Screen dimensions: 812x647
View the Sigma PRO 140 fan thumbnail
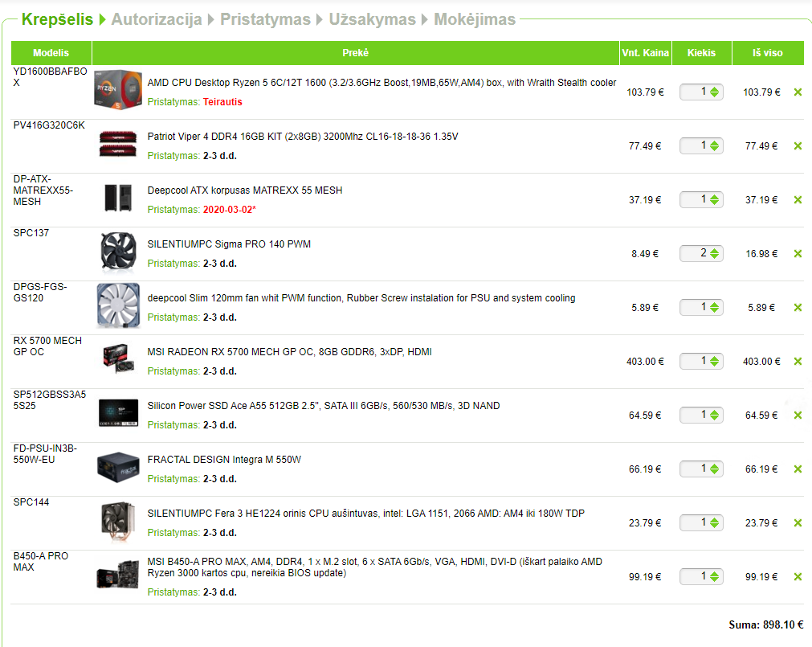point(118,252)
